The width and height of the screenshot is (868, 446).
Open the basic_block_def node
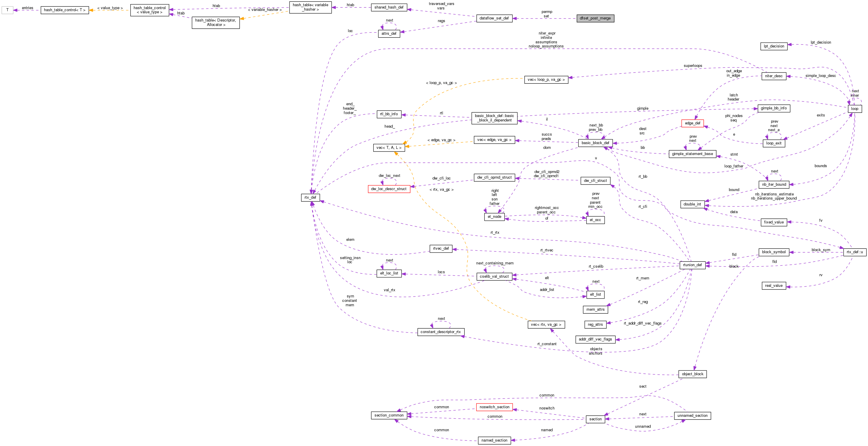[x=595, y=143]
